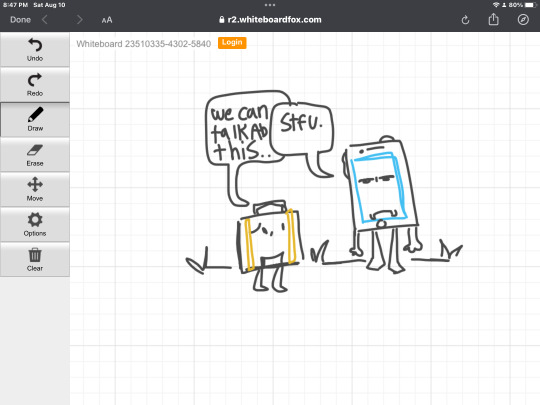Viewport: 540px width, 405px height.
Task: Tap Done to close browser view
Action: click(20, 20)
